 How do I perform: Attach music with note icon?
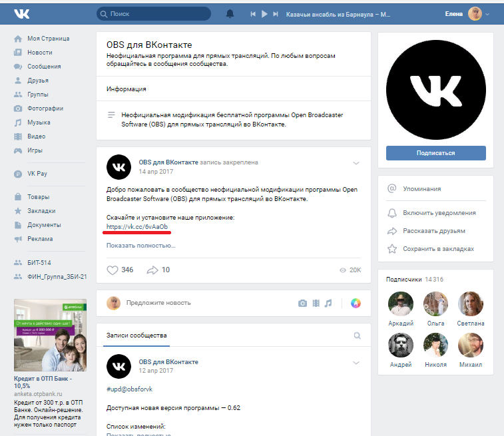(328, 303)
